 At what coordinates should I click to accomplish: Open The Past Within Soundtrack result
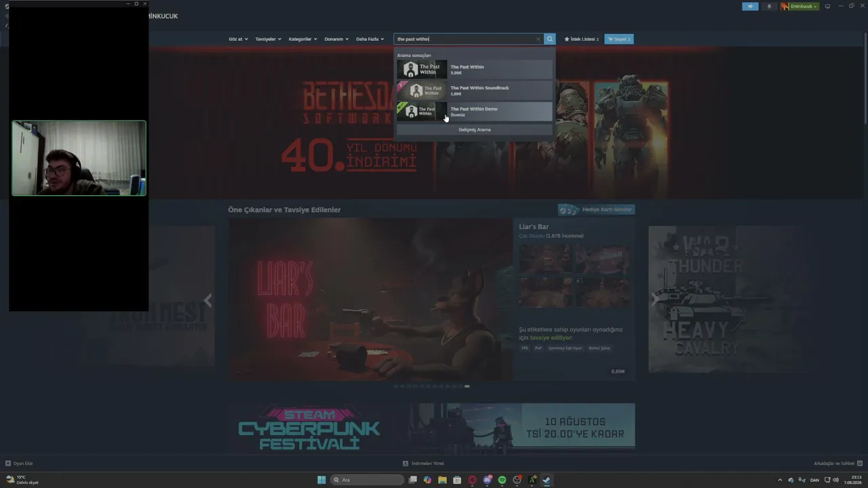pyautogui.click(x=475, y=90)
